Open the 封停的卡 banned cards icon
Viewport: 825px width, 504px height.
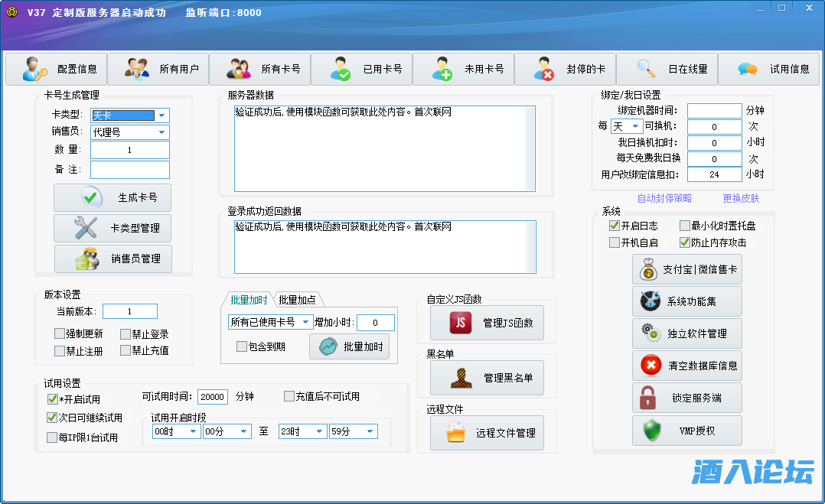(544, 69)
